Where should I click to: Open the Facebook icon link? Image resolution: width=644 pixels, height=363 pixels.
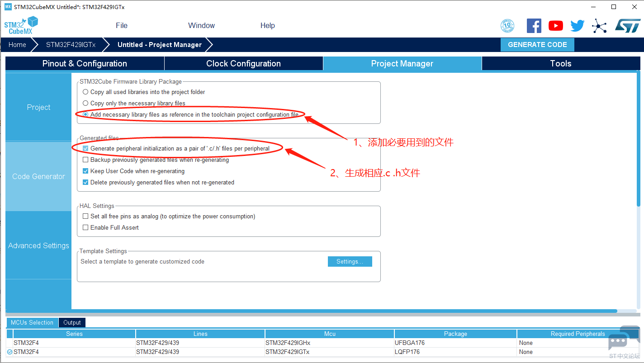[534, 26]
